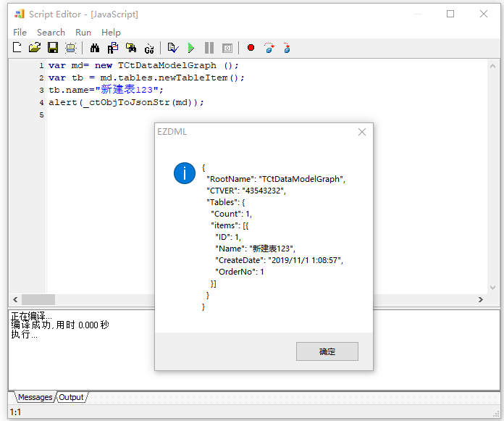Click line number 5 in gutter
The image size is (504, 421).
point(41,114)
